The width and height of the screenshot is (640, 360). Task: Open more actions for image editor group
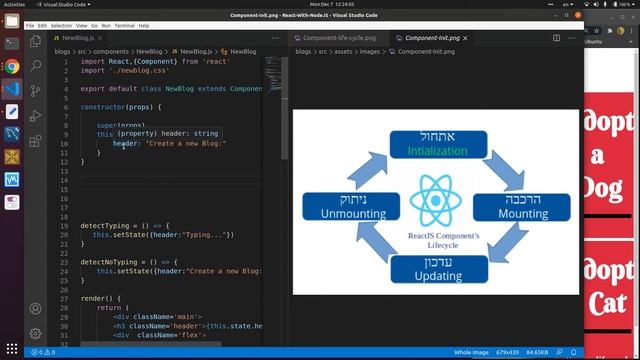coord(571,38)
